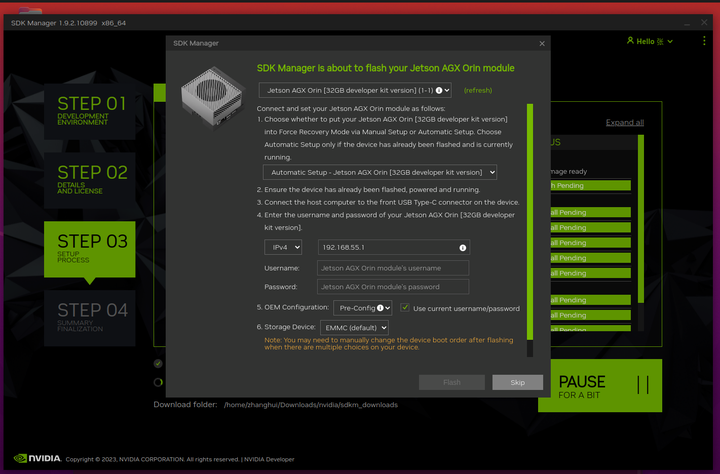
Task: Click the '5. OEM Configuration:' label
Action: [x=292, y=307]
